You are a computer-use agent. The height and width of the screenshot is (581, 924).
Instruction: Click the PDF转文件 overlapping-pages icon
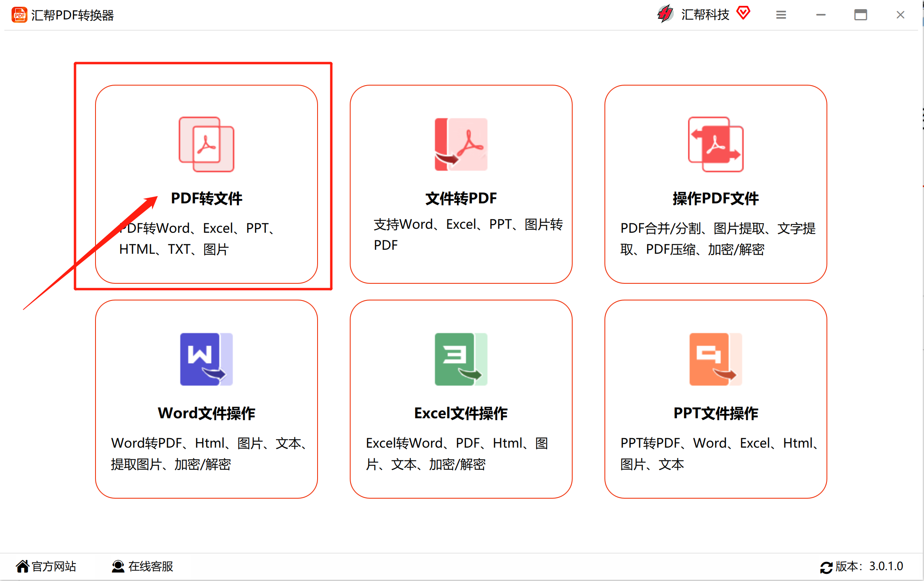tap(207, 144)
